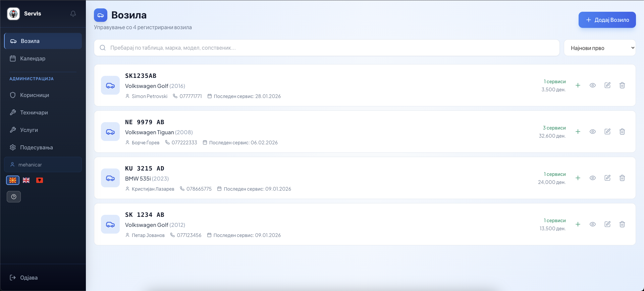Click Последен сервис: 28.01.2026
This screenshot has height=291, width=644.
point(247,96)
